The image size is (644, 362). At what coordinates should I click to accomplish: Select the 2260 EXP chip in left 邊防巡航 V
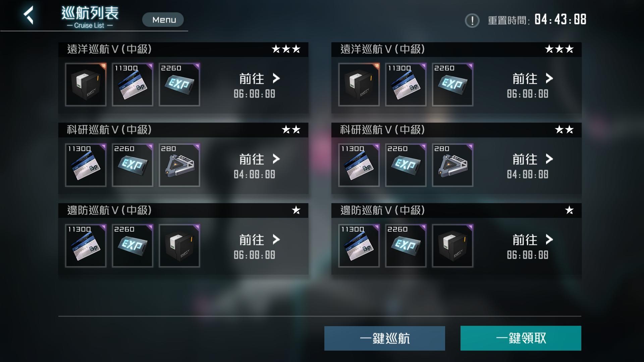pos(132,246)
